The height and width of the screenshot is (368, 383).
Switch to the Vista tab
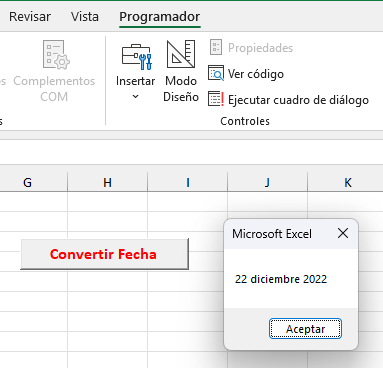tap(85, 17)
